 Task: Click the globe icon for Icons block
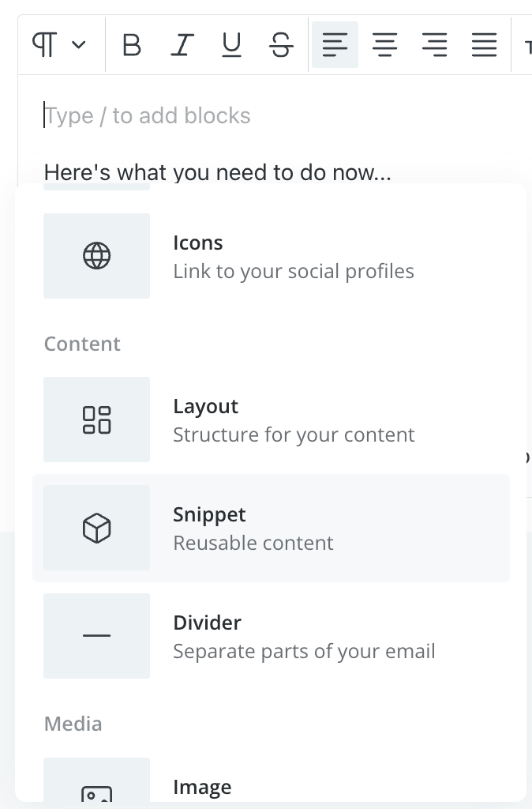[97, 255]
